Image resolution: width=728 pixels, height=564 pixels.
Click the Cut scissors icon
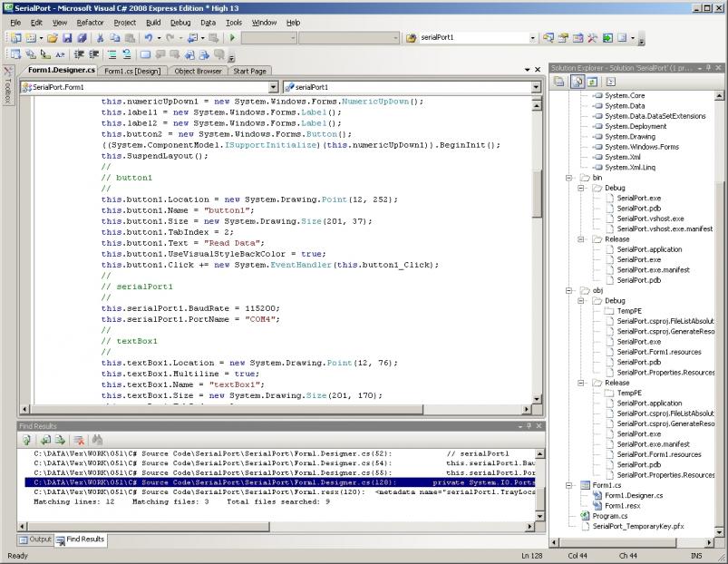pyautogui.click(x=101, y=38)
